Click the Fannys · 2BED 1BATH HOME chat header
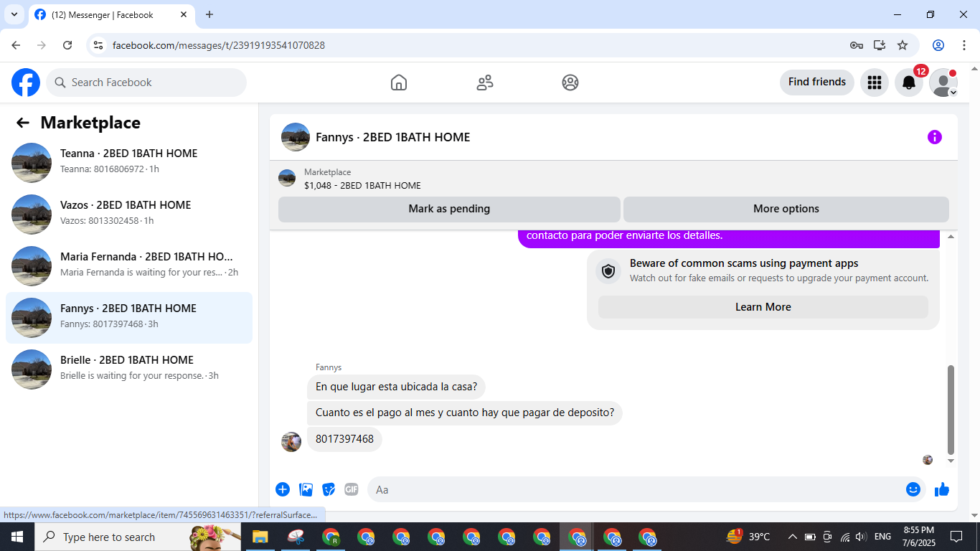This screenshot has height=551, width=980. point(392,137)
